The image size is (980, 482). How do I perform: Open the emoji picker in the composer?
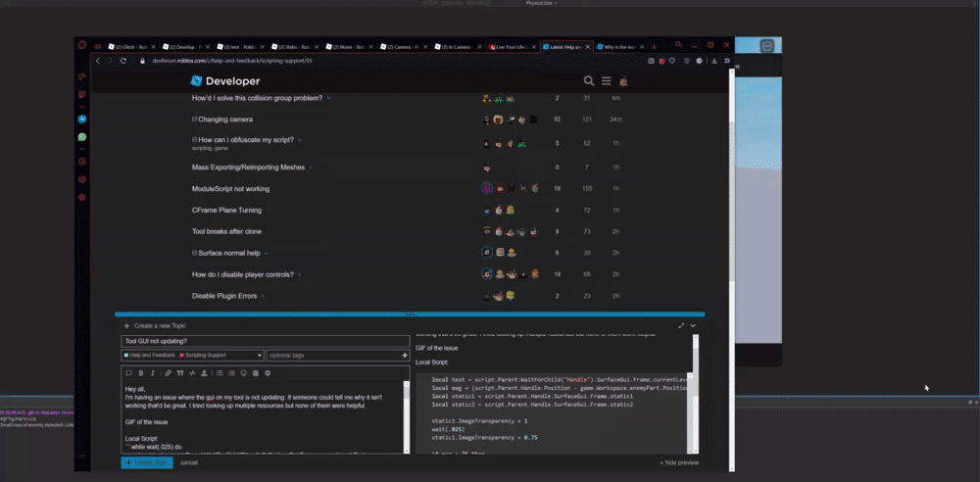click(244, 373)
